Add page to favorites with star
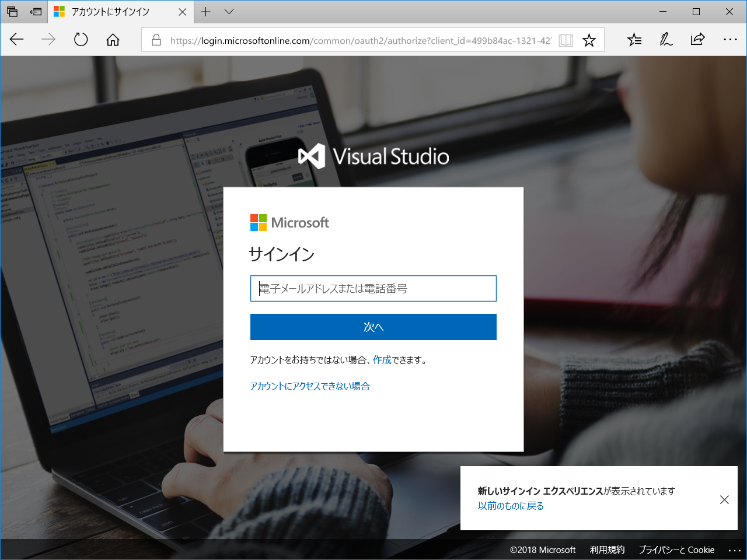 [589, 40]
